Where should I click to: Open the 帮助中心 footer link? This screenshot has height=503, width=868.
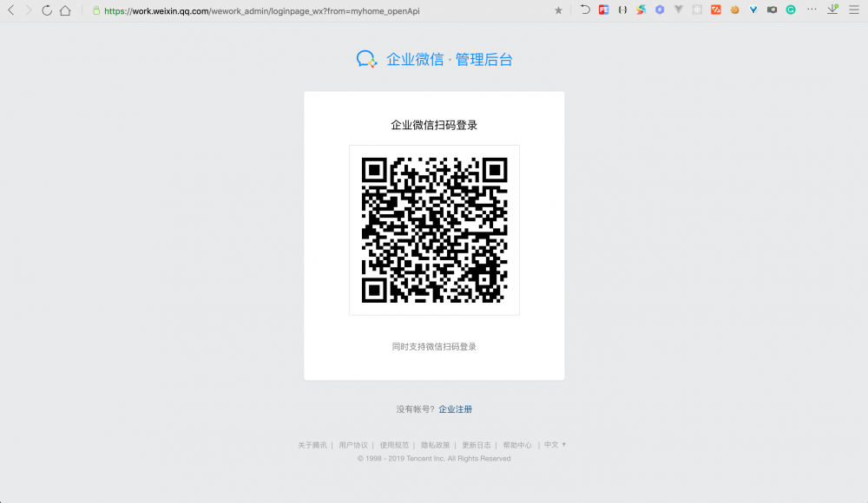point(517,445)
